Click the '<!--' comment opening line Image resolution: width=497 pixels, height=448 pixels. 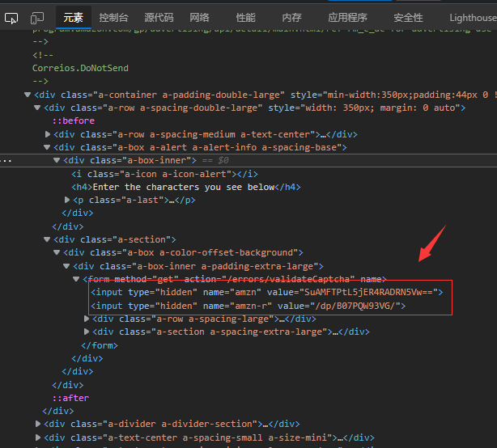pyautogui.click(x=43, y=55)
